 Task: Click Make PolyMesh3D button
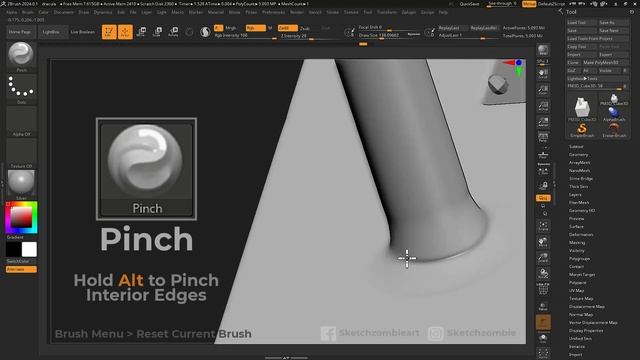click(x=605, y=62)
